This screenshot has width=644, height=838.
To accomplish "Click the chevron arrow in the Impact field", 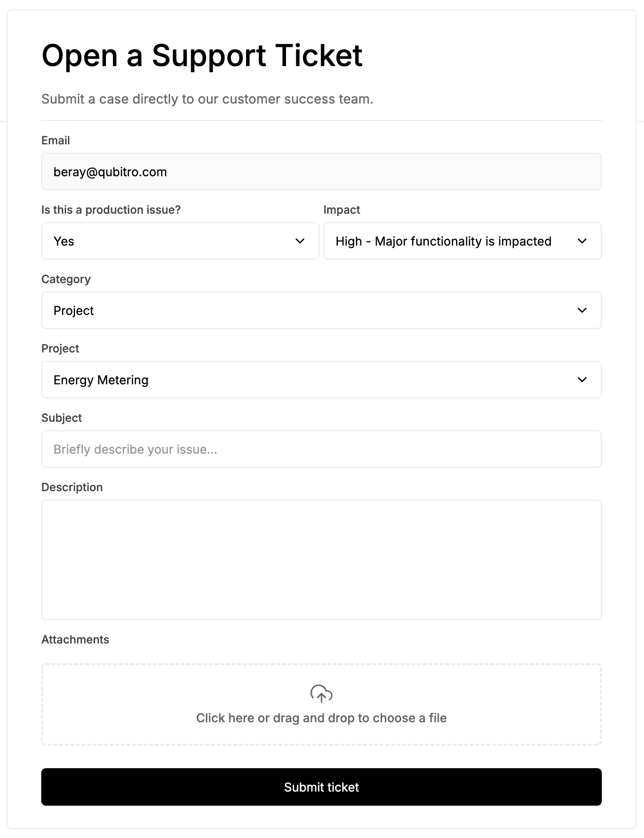I will (x=582, y=241).
